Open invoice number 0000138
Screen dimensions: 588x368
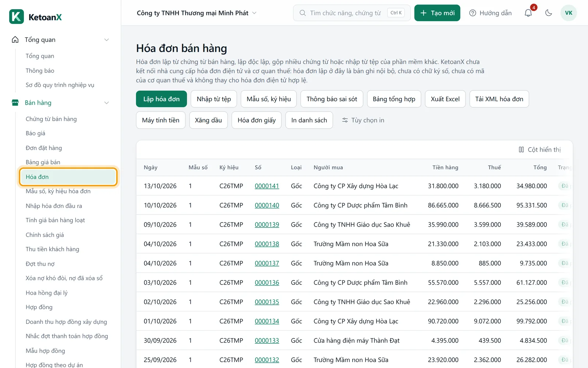tap(267, 244)
